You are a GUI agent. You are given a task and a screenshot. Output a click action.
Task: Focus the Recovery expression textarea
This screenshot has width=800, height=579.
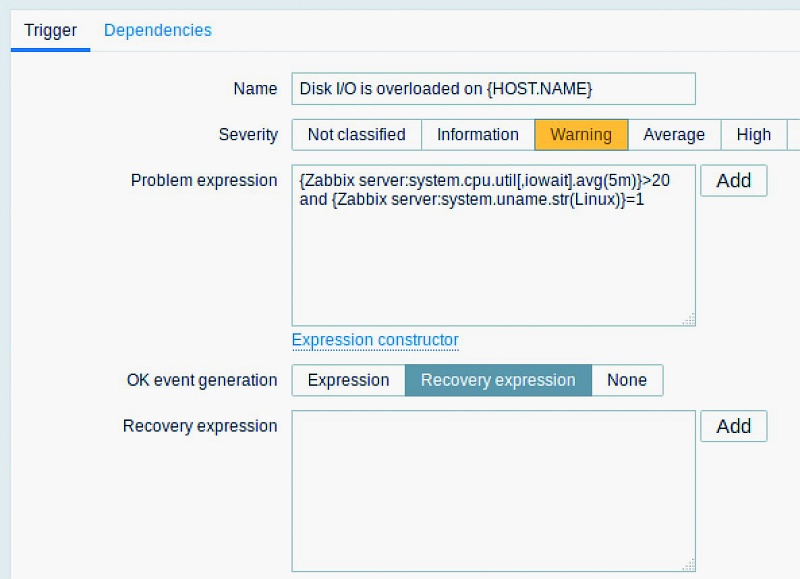pos(493,491)
